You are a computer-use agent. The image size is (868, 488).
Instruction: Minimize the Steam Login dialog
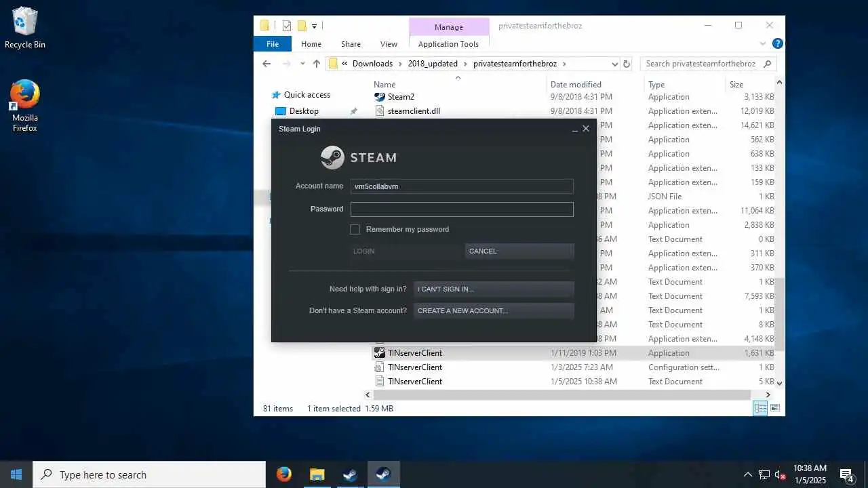point(575,129)
